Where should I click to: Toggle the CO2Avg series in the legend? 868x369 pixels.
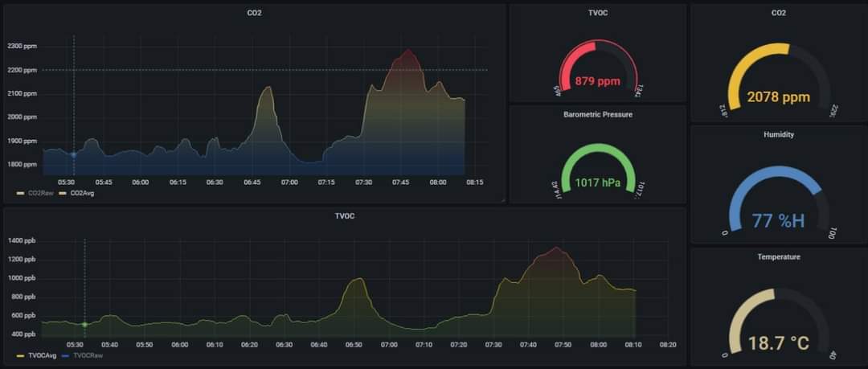pos(82,193)
